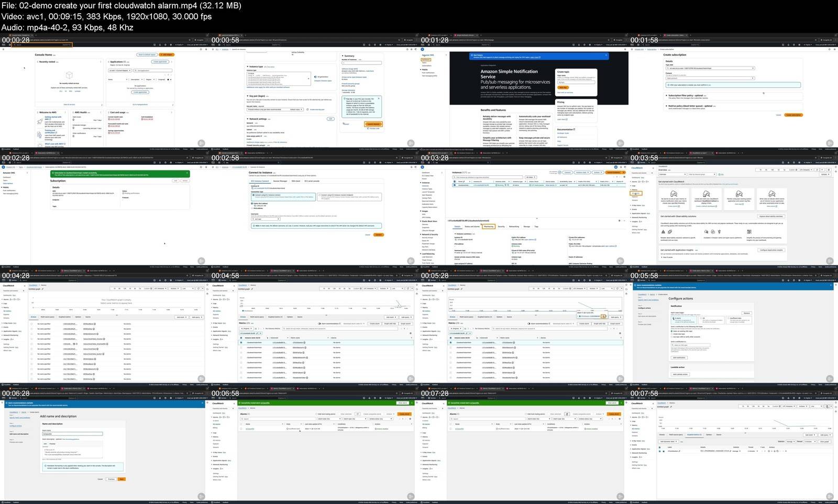The height and width of the screenshot is (504, 838).
Task: Select the frame stamped 00:03:58
Action: point(733,209)
